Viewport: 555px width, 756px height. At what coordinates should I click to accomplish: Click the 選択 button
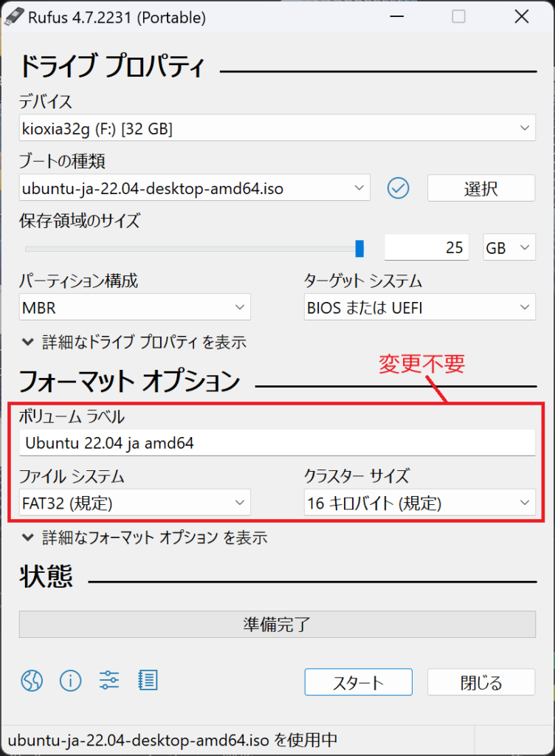481,188
